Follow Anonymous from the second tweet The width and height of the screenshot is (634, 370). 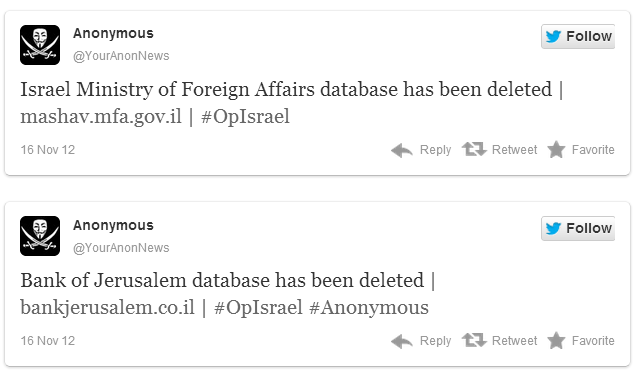578,228
